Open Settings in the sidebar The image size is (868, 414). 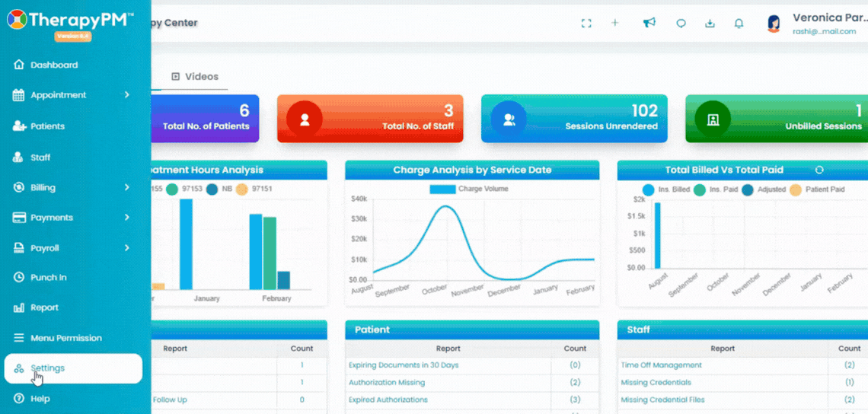coord(73,368)
